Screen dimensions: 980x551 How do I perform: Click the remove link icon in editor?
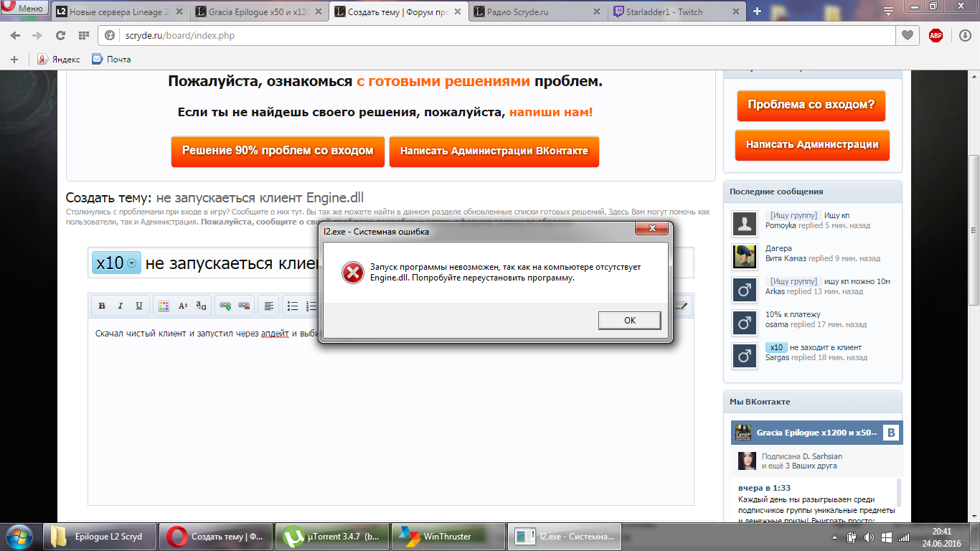tap(244, 306)
